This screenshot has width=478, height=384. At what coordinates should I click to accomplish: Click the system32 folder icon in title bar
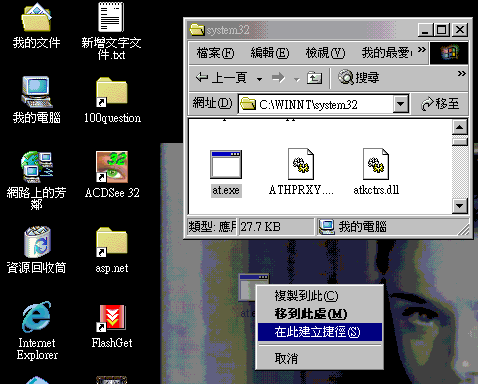click(197, 29)
